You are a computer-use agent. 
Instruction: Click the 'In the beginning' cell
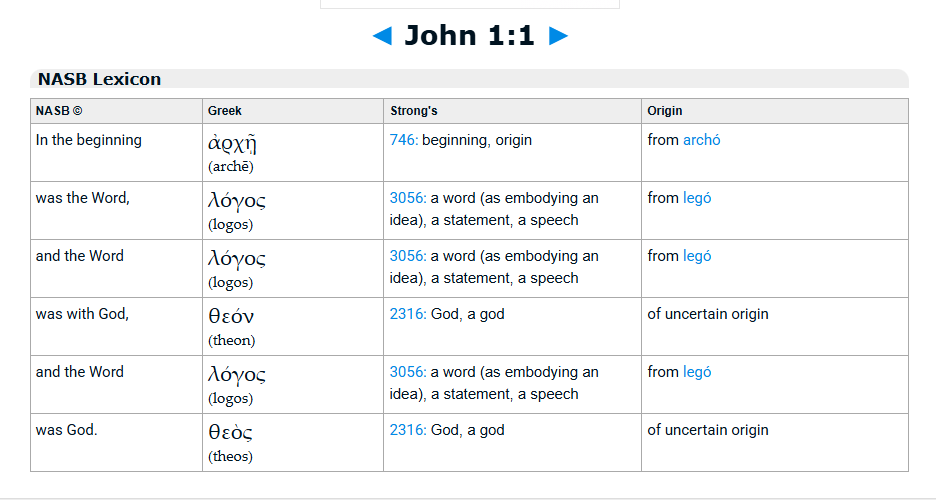[89, 140]
